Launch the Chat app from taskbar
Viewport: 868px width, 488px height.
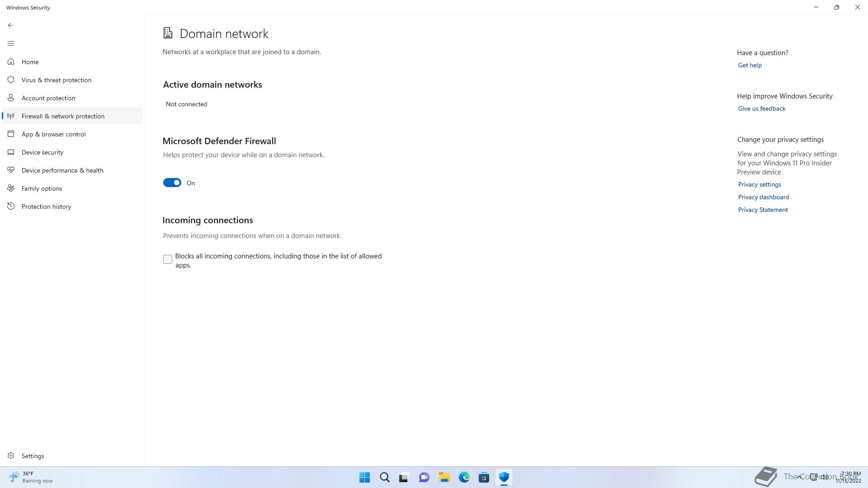[x=424, y=477]
